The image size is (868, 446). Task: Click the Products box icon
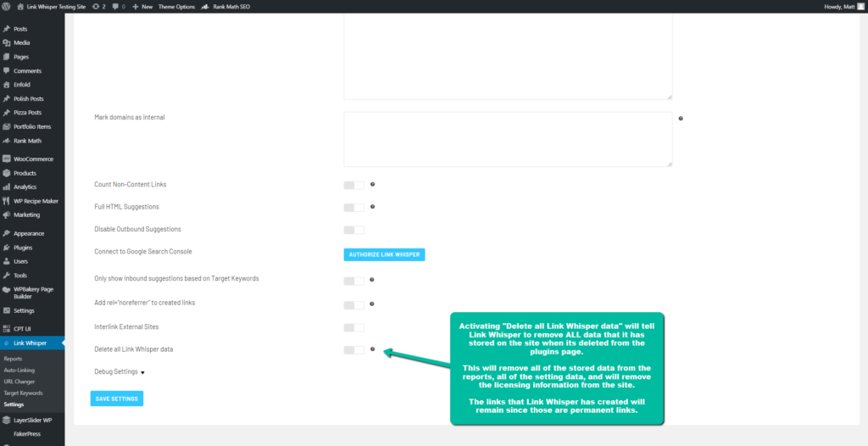(6, 173)
